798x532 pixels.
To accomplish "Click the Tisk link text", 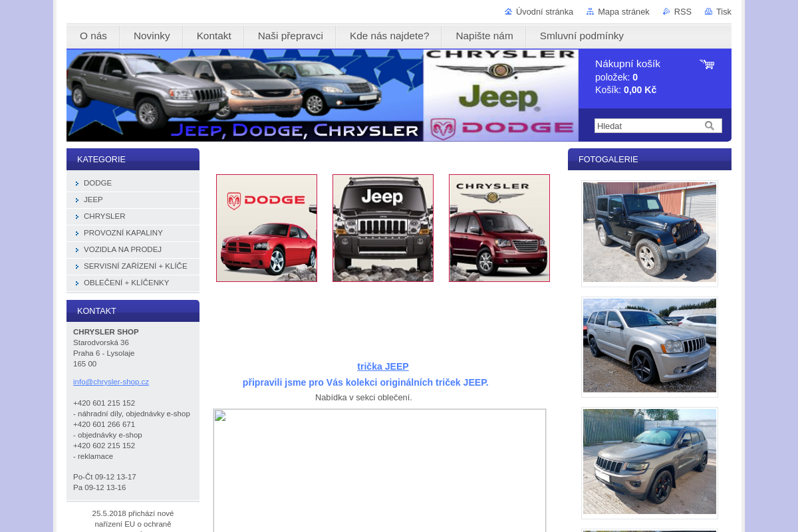I will click(x=724, y=12).
